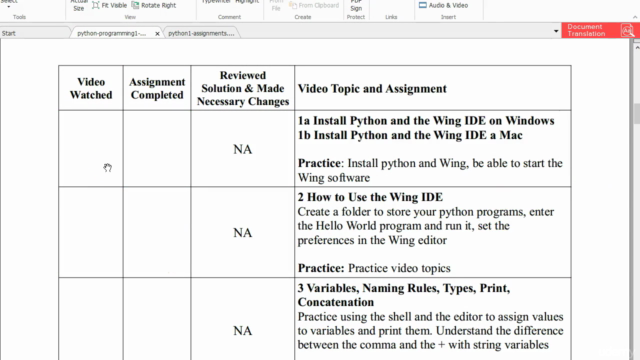
Task: Click NA in the Install Python row
Action: [242, 149]
